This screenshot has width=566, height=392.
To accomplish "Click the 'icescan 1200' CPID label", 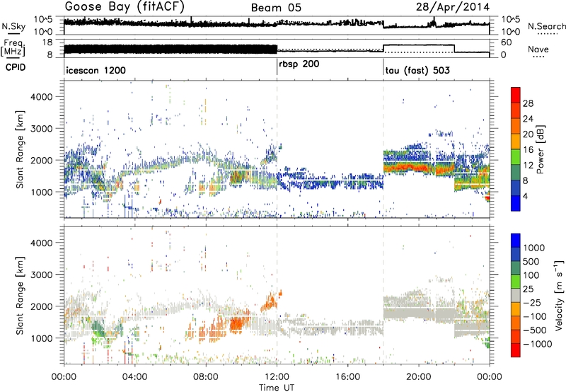I will coord(96,70).
